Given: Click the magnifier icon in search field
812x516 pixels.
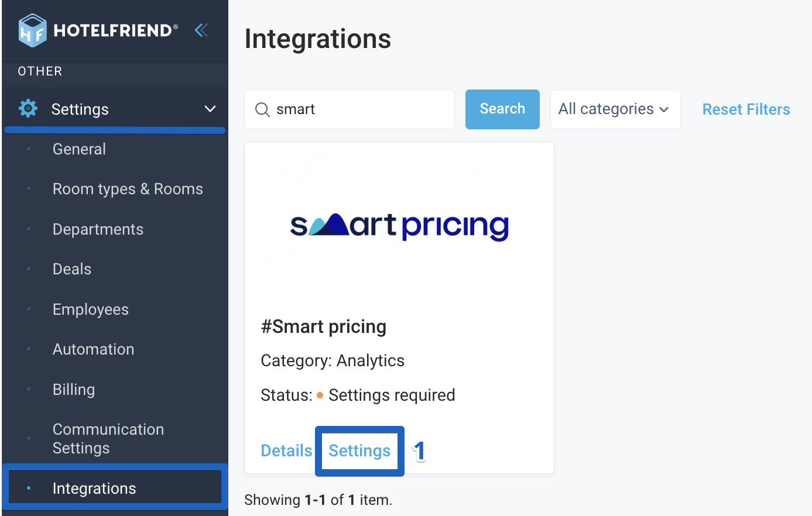Looking at the screenshot, I should [263, 109].
